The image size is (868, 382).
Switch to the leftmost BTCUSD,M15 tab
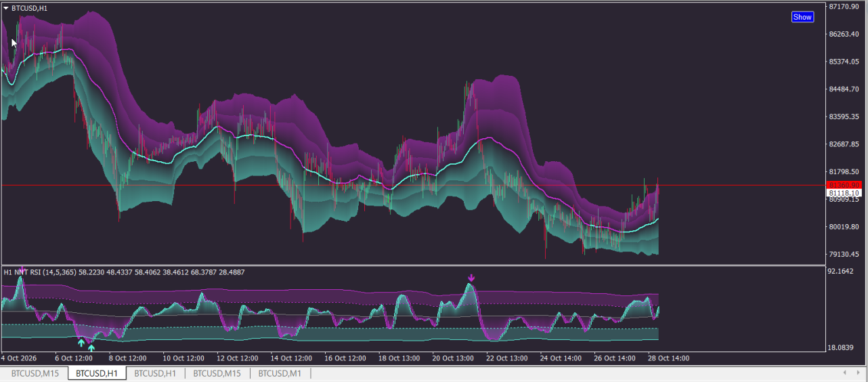point(35,373)
